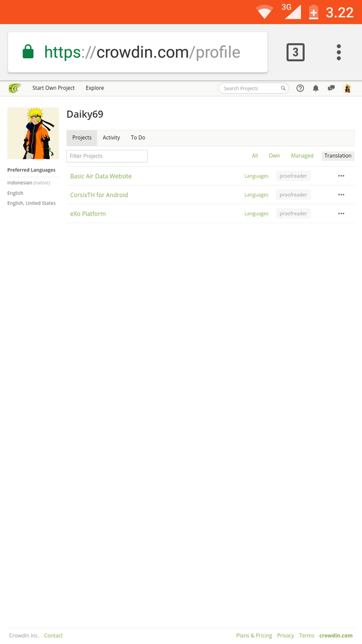Click Start Own Project link

pos(53,88)
